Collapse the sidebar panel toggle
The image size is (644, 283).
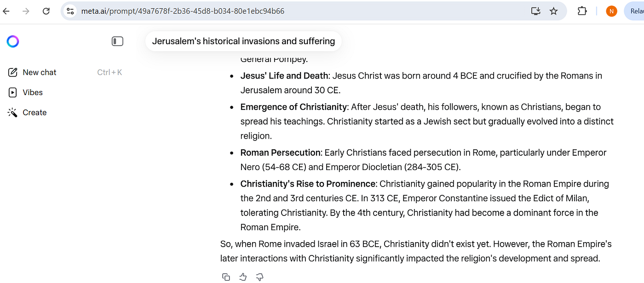(x=117, y=41)
